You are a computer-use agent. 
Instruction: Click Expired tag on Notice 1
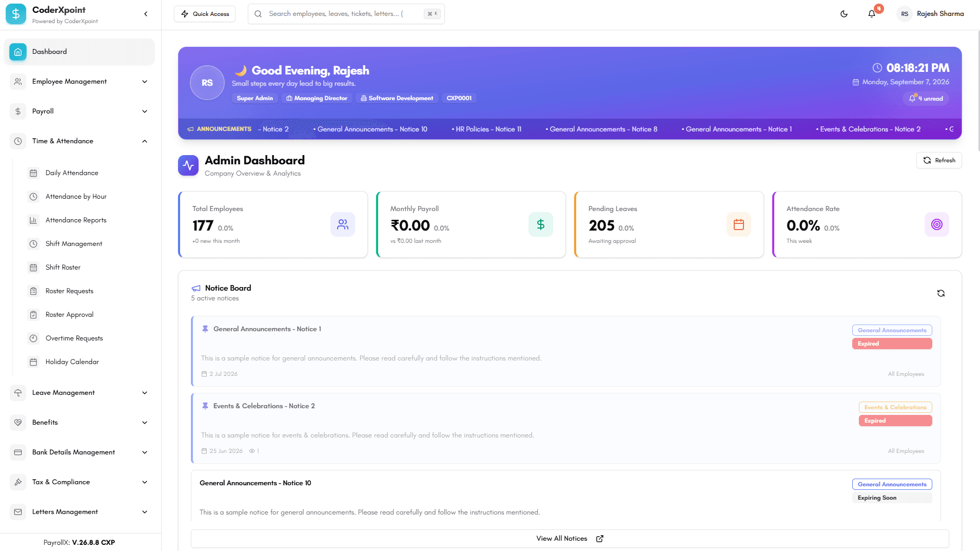point(892,344)
